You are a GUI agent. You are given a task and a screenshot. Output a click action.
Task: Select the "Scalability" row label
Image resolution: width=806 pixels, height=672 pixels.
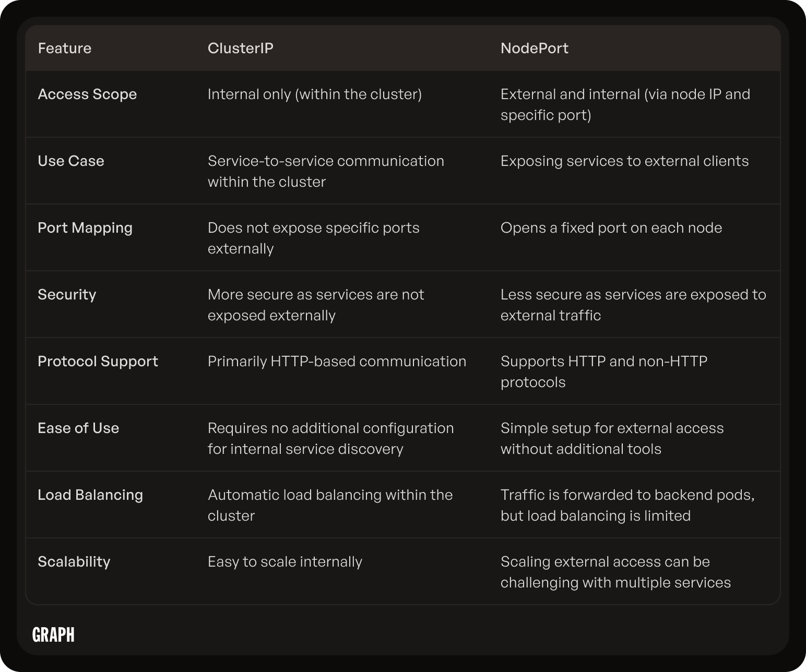[x=74, y=562]
